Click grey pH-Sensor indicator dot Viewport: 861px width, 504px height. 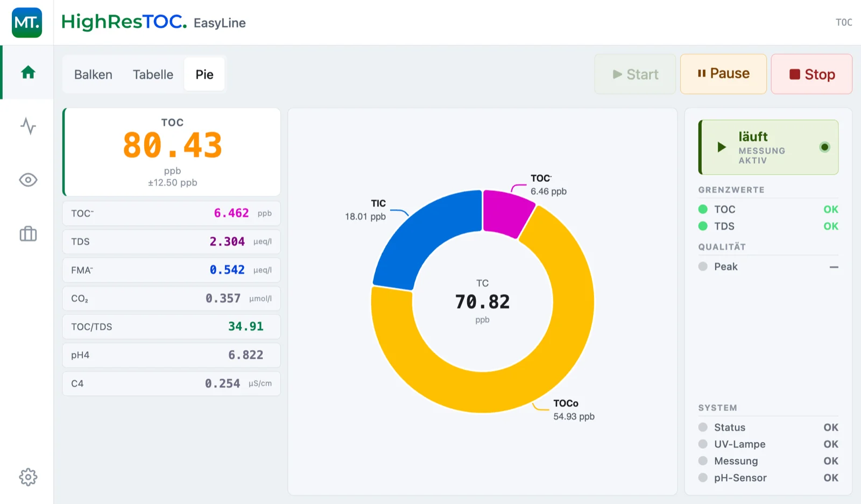703,477
